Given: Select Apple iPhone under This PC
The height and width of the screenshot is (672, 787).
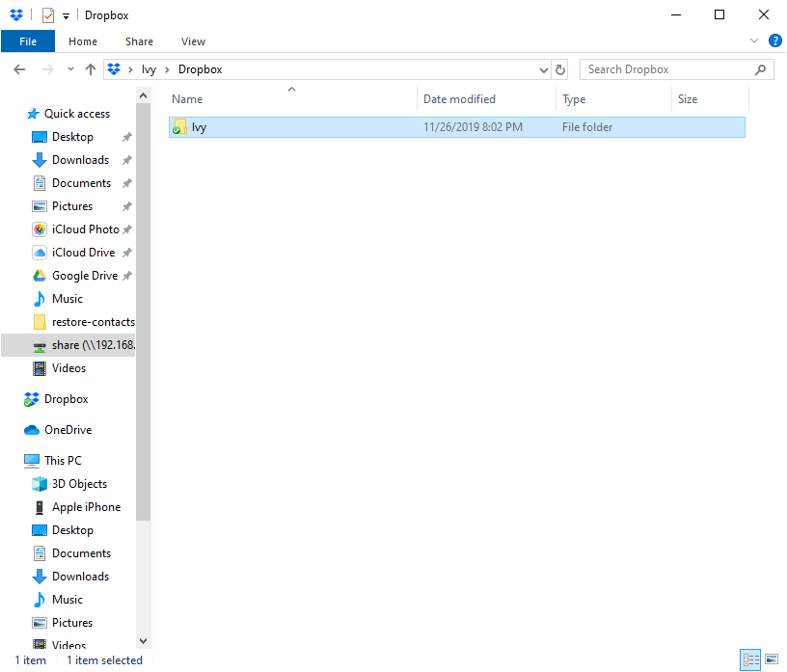Looking at the screenshot, I should click(86, 507).
